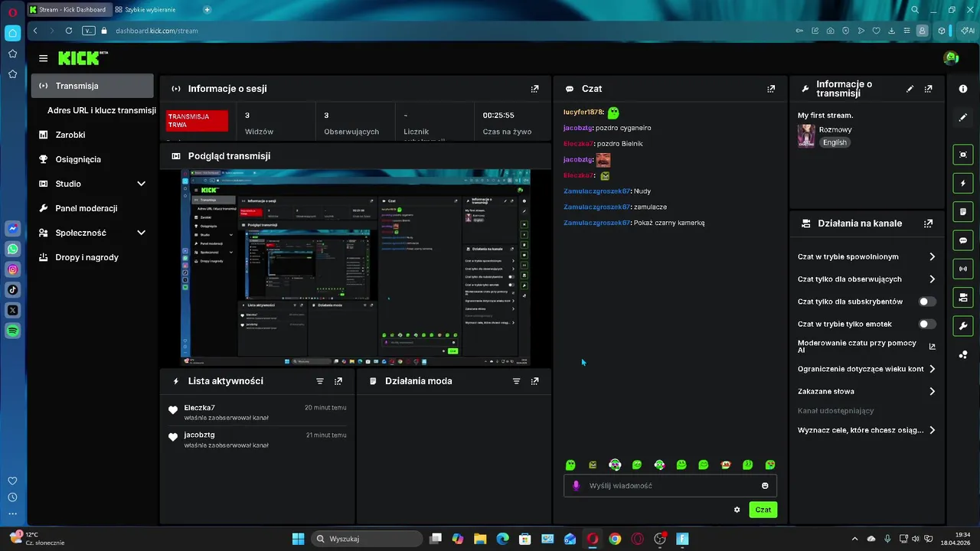This screenshot has width=980, height=551.
Task: Open Czat tylko dla obserwujących settings
Action: click(867, 279)
